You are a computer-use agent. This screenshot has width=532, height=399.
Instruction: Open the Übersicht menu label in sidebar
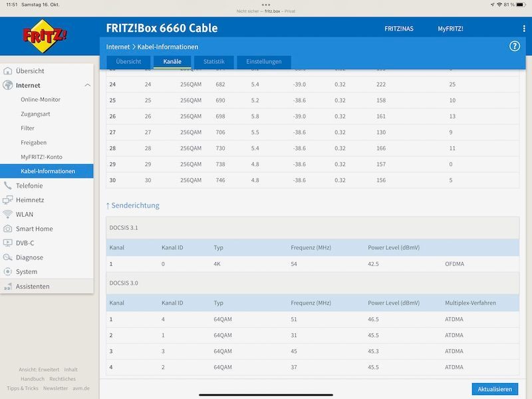tap(30, 71)
